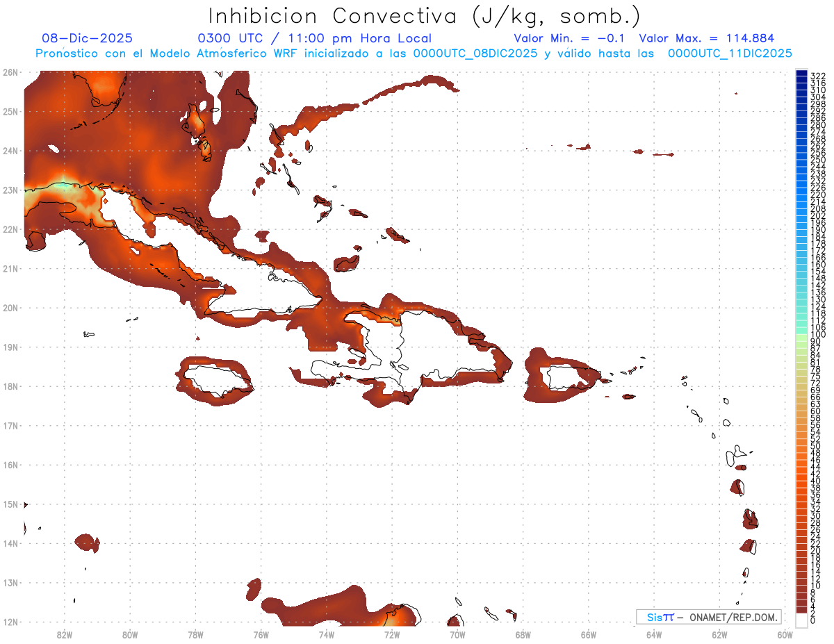Click the 80W longitude axis label

pyautogui.click(x=130, y=634)
